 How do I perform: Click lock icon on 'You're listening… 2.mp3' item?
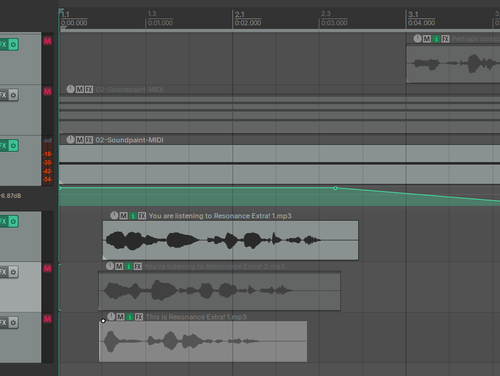[x=110, y=266]
